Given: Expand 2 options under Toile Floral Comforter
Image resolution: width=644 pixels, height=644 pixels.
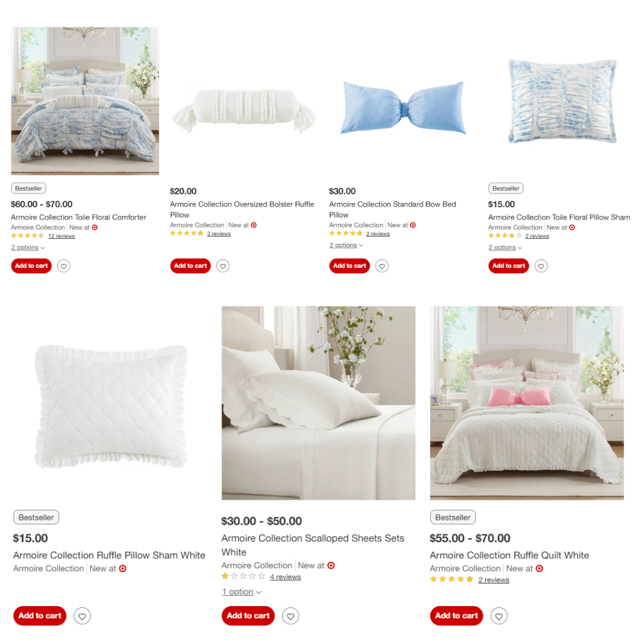Looking at the screenshot, I should 28,248.
